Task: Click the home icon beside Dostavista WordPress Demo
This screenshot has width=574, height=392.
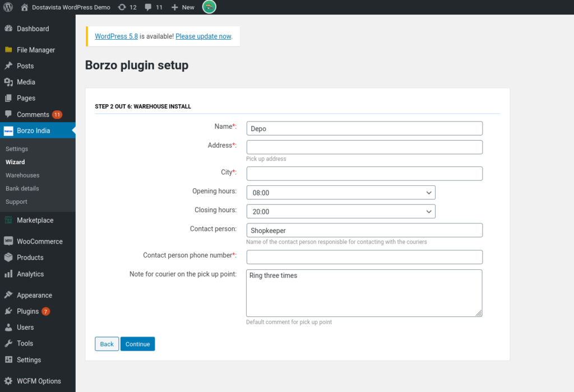Action: [x=24, y=7]
